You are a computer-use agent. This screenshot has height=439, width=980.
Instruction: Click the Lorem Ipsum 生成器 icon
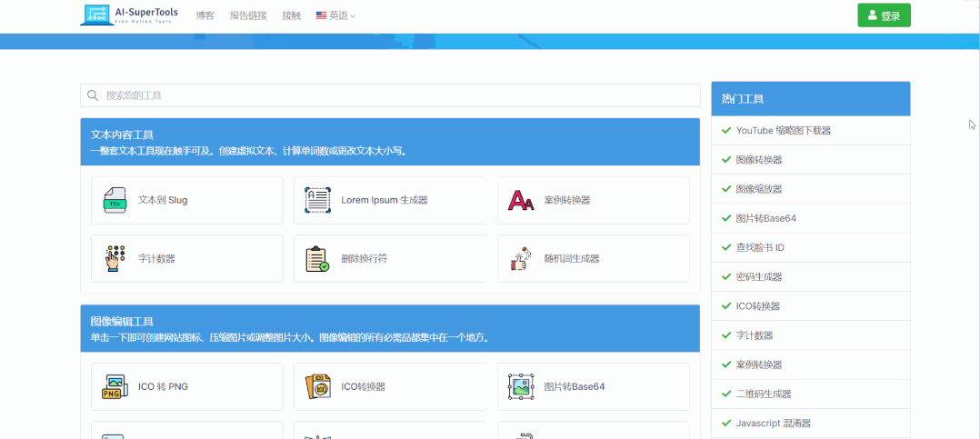pos(317,201)
